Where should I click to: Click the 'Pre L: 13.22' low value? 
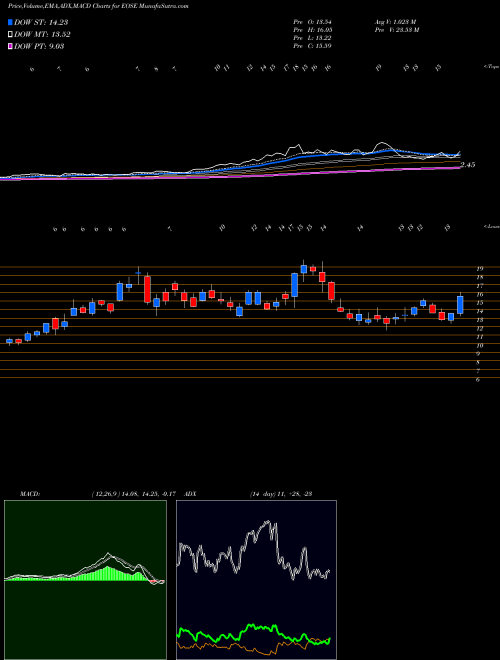[x=312, y=38]
